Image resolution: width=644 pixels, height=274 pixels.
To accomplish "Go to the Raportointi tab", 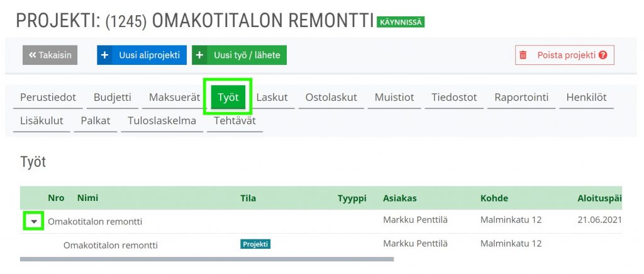I will [x=521, y=97].
